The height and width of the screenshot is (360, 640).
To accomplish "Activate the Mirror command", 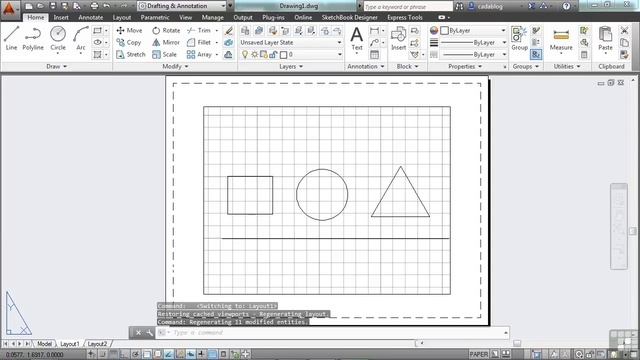I will 166,42.
